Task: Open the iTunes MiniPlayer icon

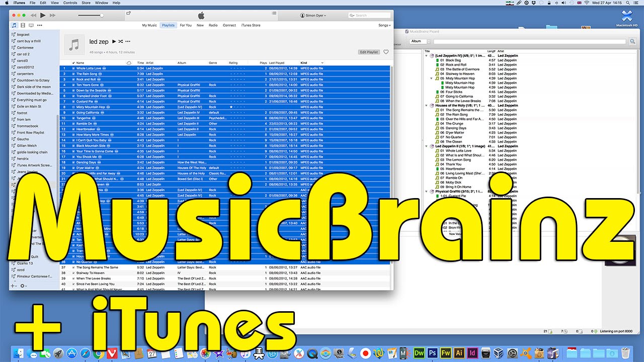Action: point(128,13)
